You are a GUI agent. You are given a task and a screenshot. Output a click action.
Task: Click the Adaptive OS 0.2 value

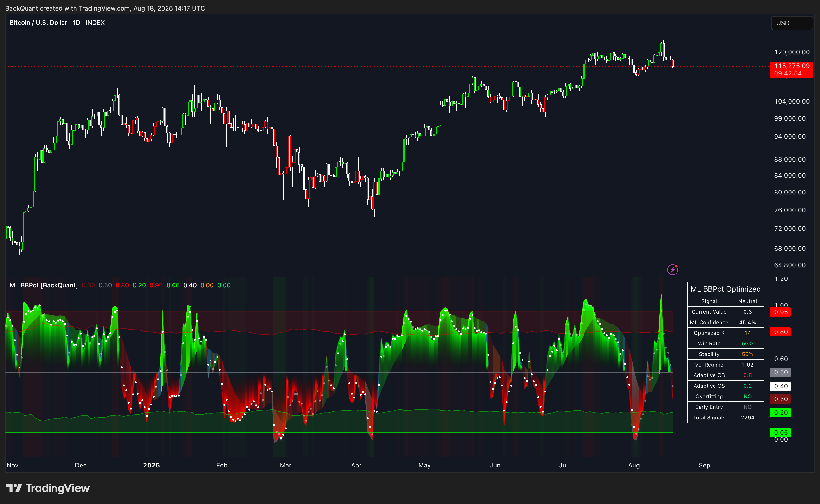point(747,386)
